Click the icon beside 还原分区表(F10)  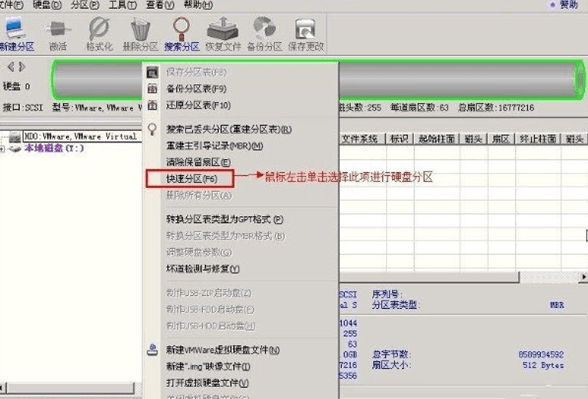152,105
